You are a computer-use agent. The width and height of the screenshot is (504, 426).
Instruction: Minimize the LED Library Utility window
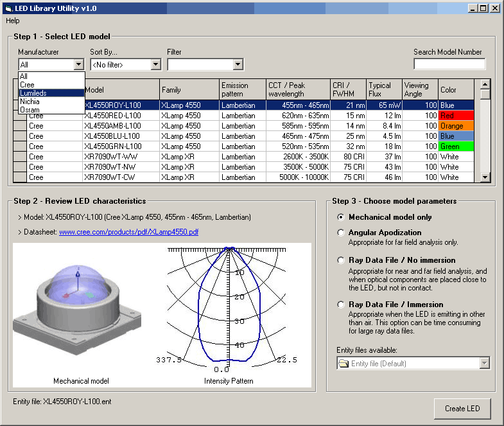[x=473, y=8]
